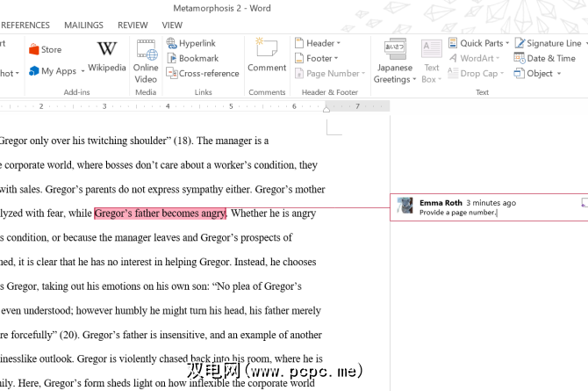588x391 pixels.
Task: Insert Japanese Greetings
Action: 395,62
